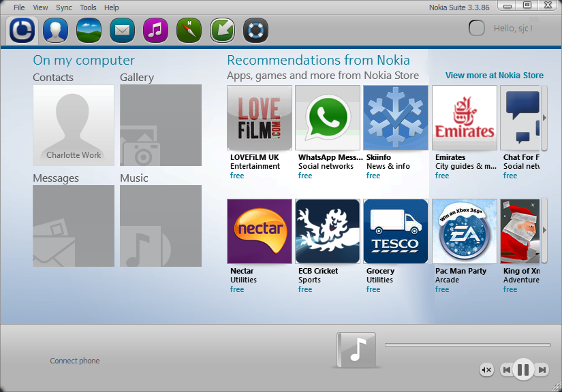Click free price under ECB Cricket
The image size is (562, 392).
click(x=305, y=289)
